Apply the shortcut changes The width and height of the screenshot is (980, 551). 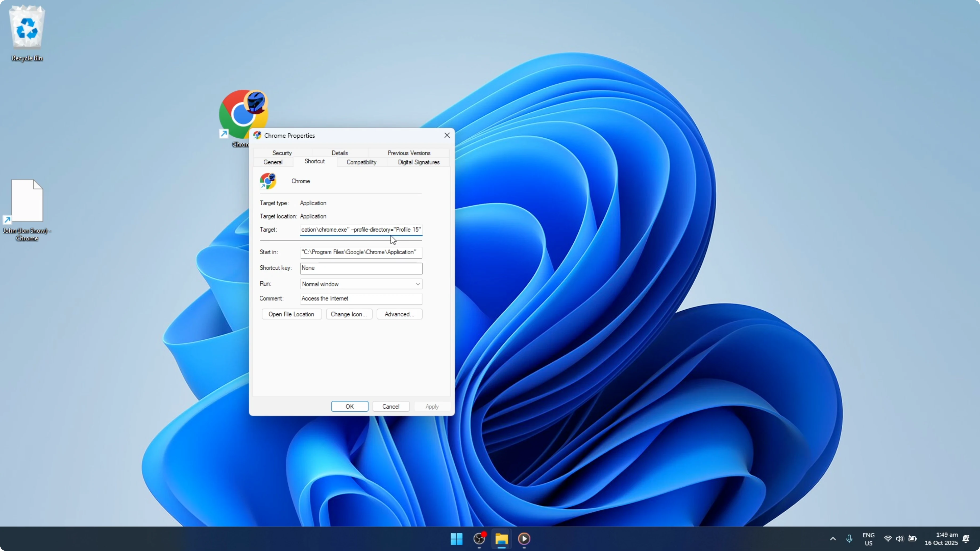[x=432, y=406]
